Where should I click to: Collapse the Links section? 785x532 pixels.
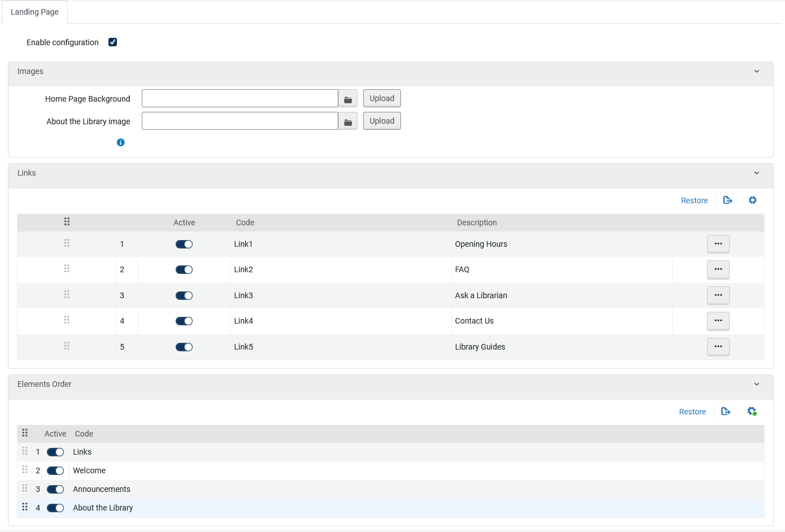click(x=757, y=173)
